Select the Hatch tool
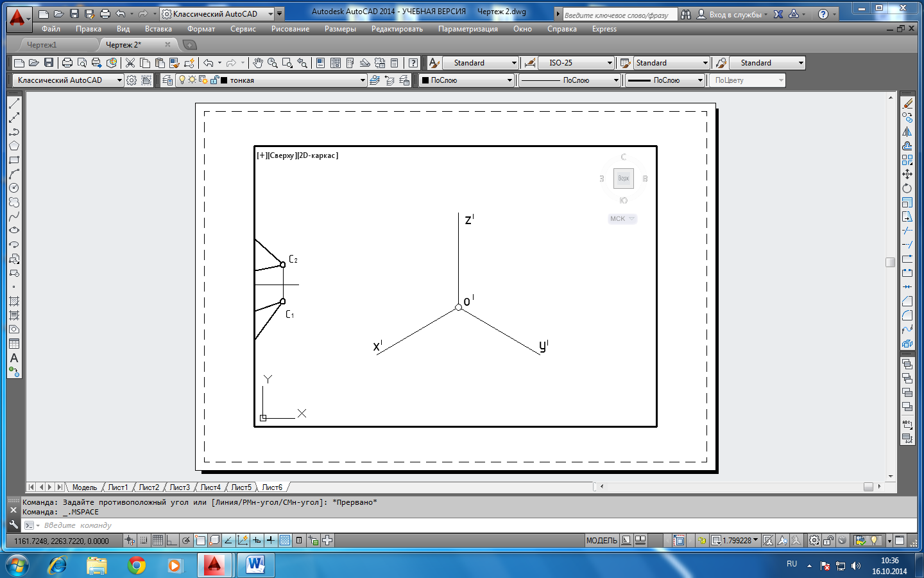Image resolution: width=924 pixels, height=578 pixels. click(x=14, y=301)
